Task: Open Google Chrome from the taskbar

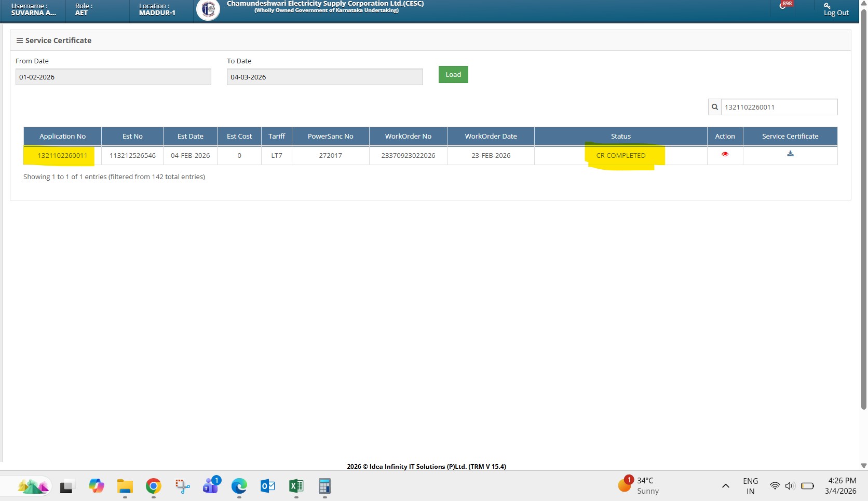Action: pyautogui.click(x=153, y=486)
